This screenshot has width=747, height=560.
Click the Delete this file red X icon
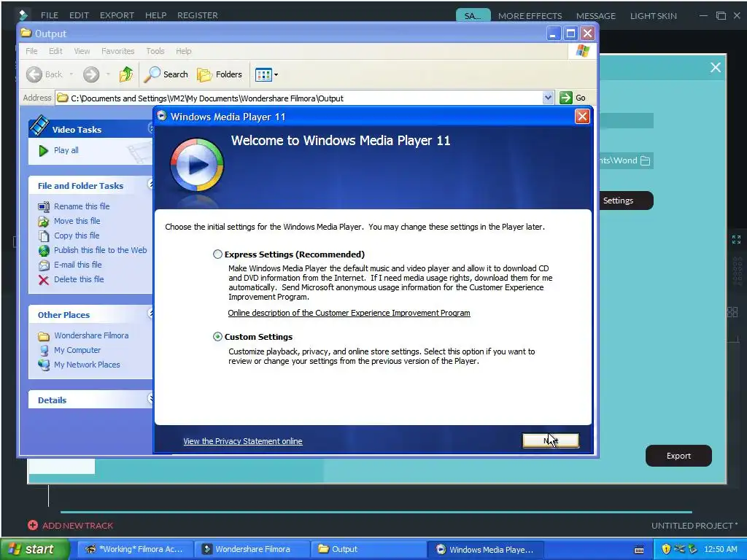[43, 280]
